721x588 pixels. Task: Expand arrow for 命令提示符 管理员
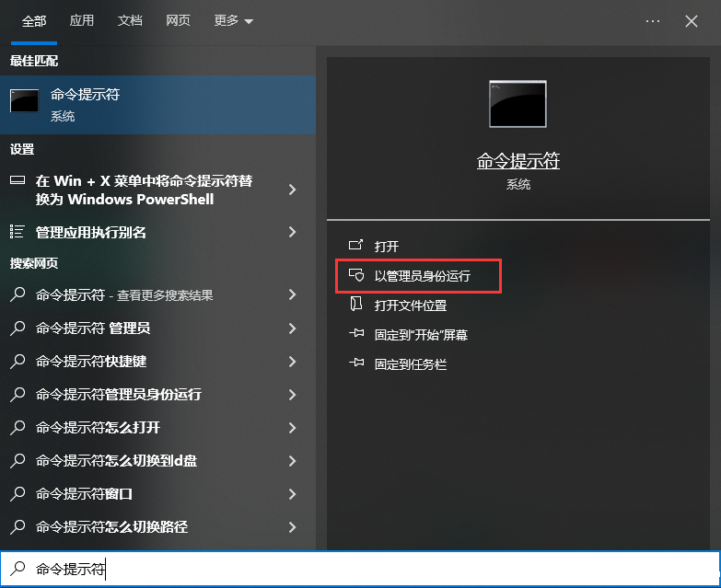pos(293,328)
